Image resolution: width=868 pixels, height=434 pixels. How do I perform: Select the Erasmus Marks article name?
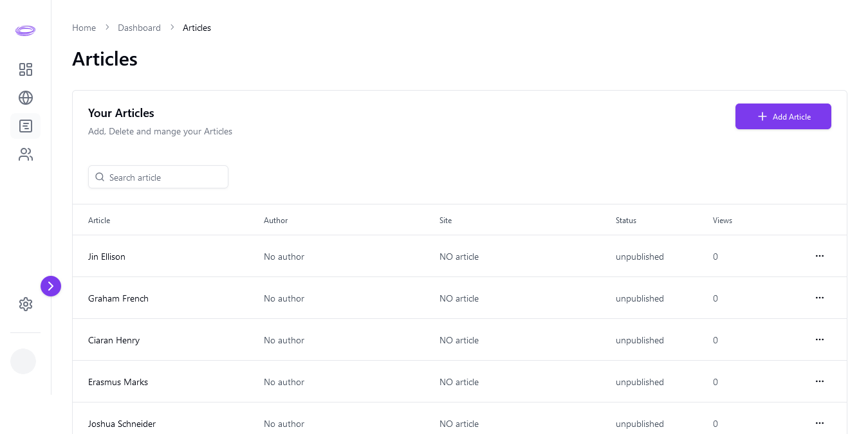click(118, 382)
